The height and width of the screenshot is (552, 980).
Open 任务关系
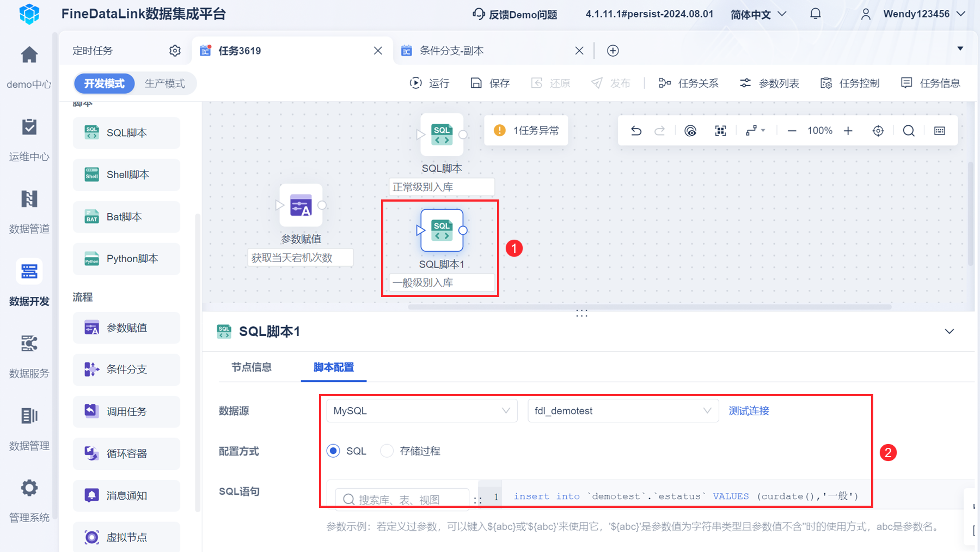tap(688, 83)
